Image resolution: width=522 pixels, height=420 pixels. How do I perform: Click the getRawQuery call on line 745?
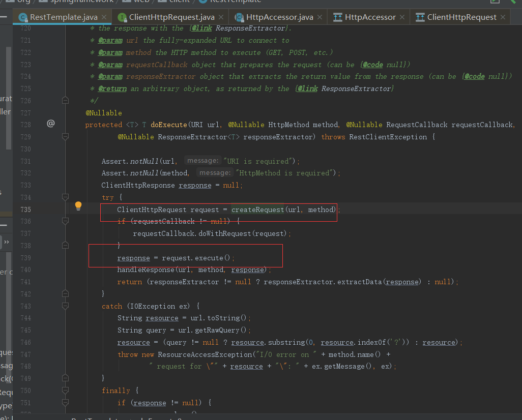coord(217,330)
